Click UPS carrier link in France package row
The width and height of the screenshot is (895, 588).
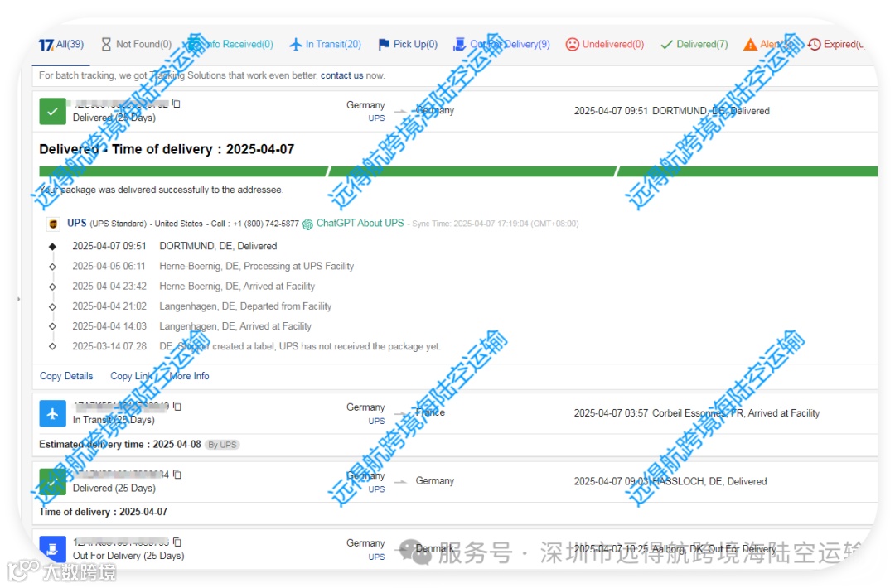(377, 421)
